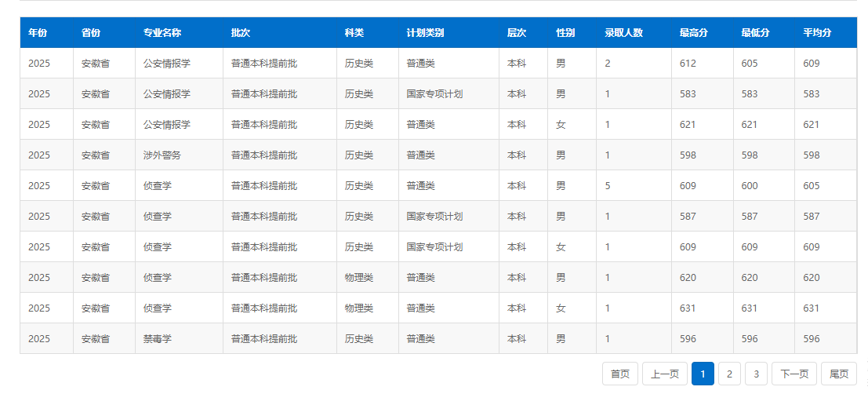Select the 专业名称 column header

coord(162,33)
